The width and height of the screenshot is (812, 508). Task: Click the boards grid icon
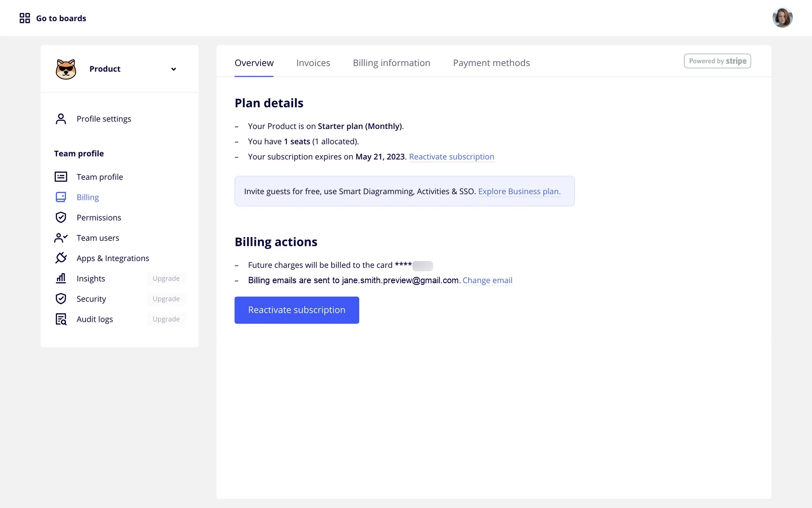coord(25,18)
